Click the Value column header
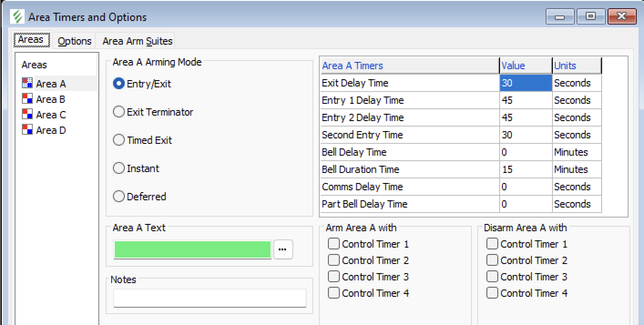Viewport: 644px width, 325px height. (x=526, y=66)
